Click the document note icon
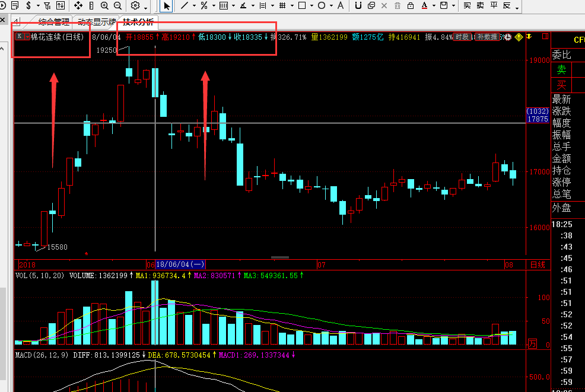 (x=15, y=5)
